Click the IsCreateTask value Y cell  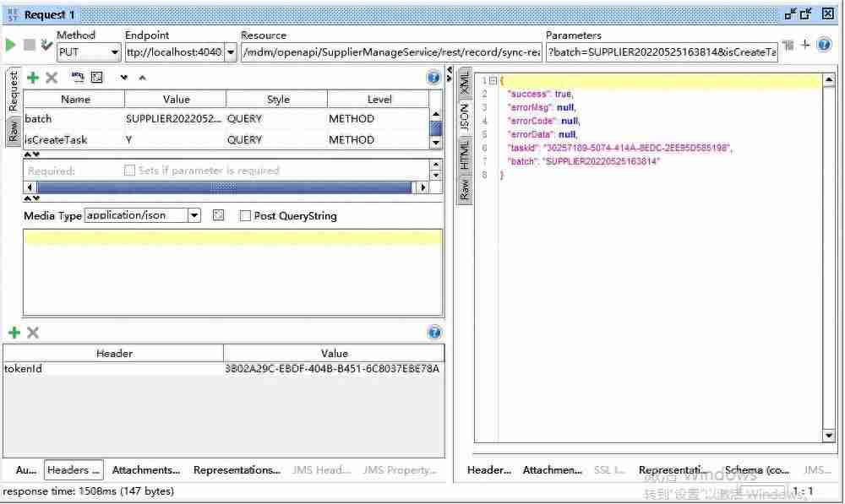pos(174,139)
